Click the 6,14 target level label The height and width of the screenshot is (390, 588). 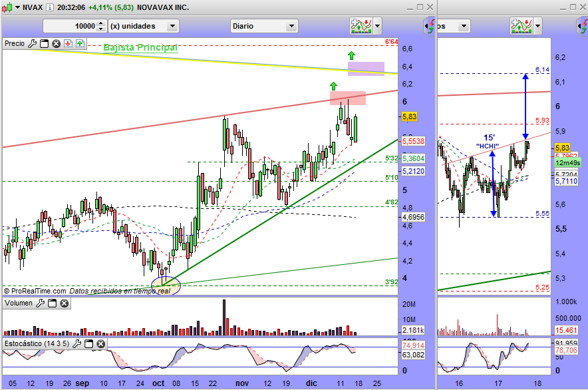[x=542, y=70]
